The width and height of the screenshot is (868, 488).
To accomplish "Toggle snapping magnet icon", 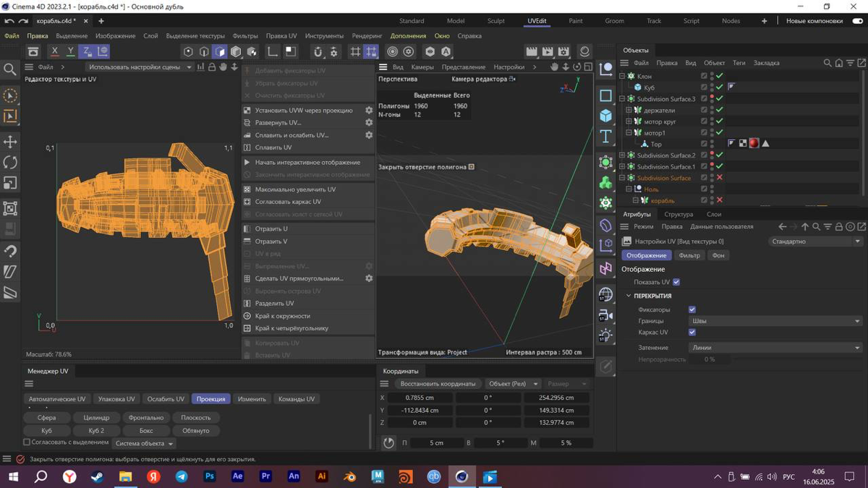I will [318, 51].
